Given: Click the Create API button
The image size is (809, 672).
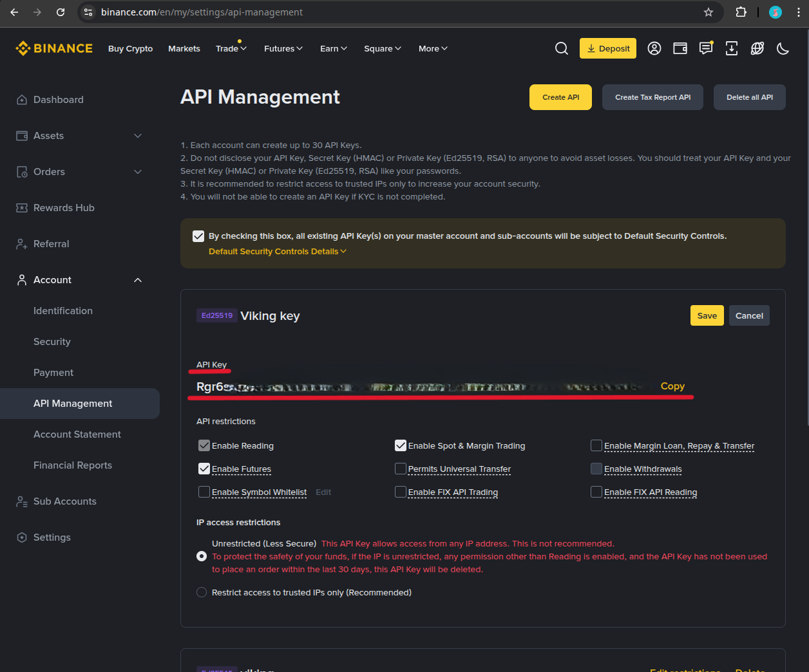Looking at the screenshot, I should [x=560, y=97].
